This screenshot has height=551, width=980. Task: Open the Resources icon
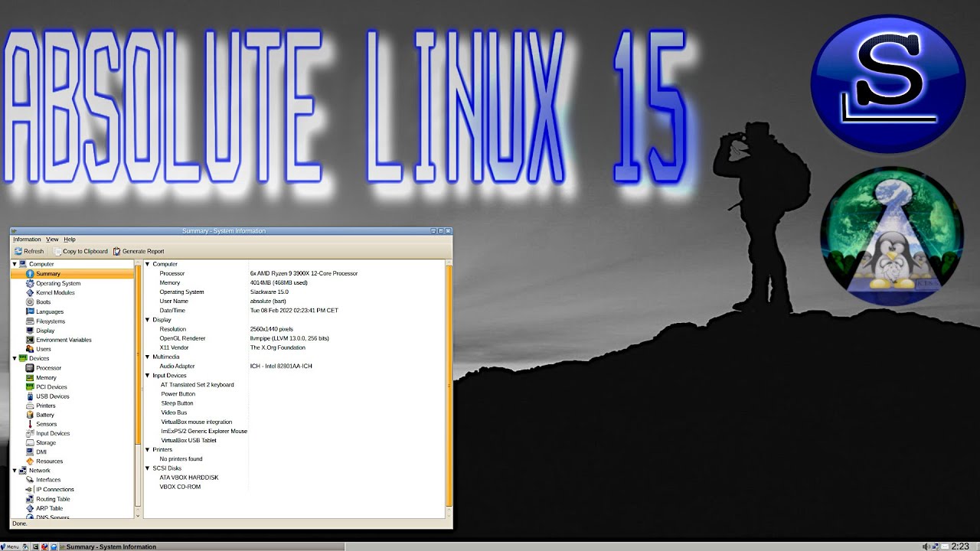pyautogui.click(x=30, y=461)
